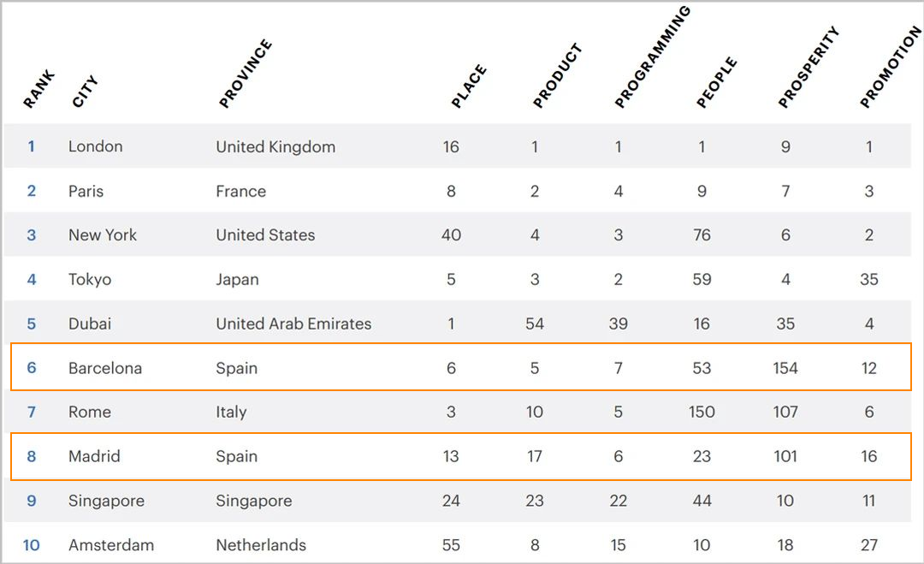Click Barcelona's Prosperity value 154
The height and width of the screenshot is (564, 924).
point(785,368)
